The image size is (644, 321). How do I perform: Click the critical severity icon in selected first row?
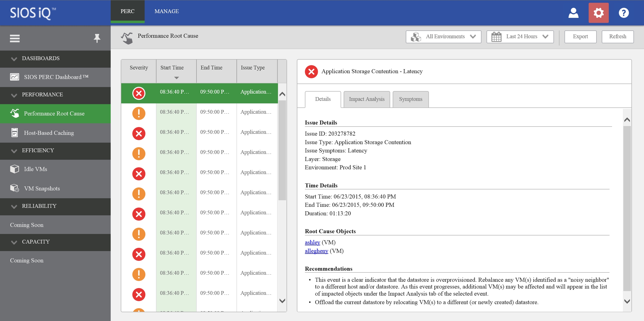point(139,93)
